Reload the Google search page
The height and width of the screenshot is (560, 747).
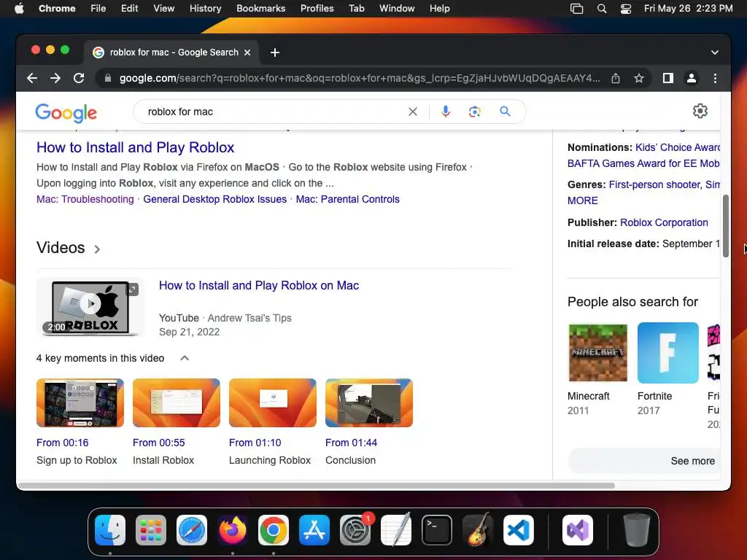point(79,78)
